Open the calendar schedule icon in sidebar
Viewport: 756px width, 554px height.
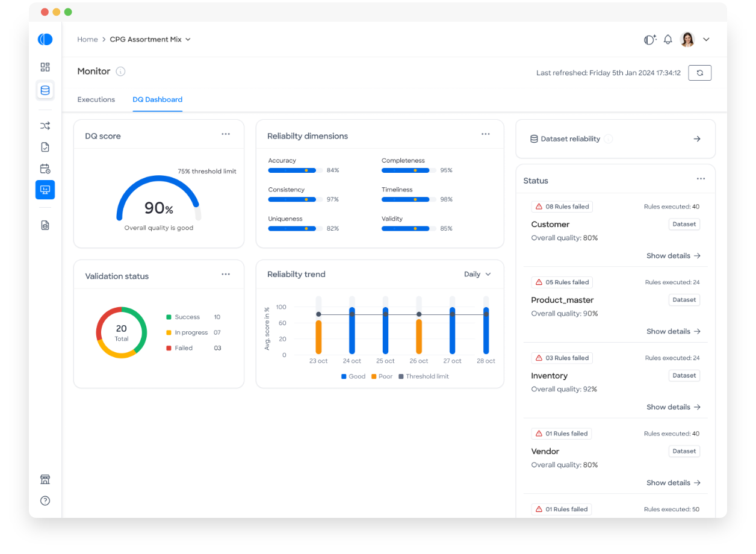[45, 169]
